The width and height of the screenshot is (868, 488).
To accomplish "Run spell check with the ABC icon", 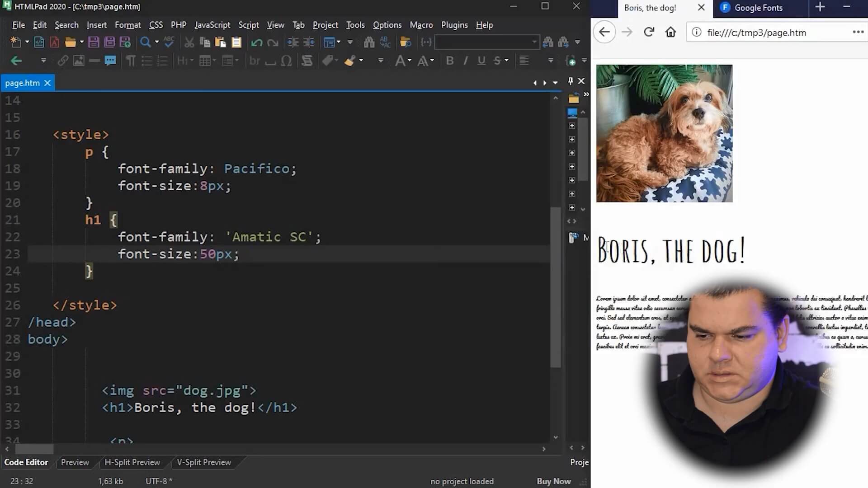I will 168,42.
